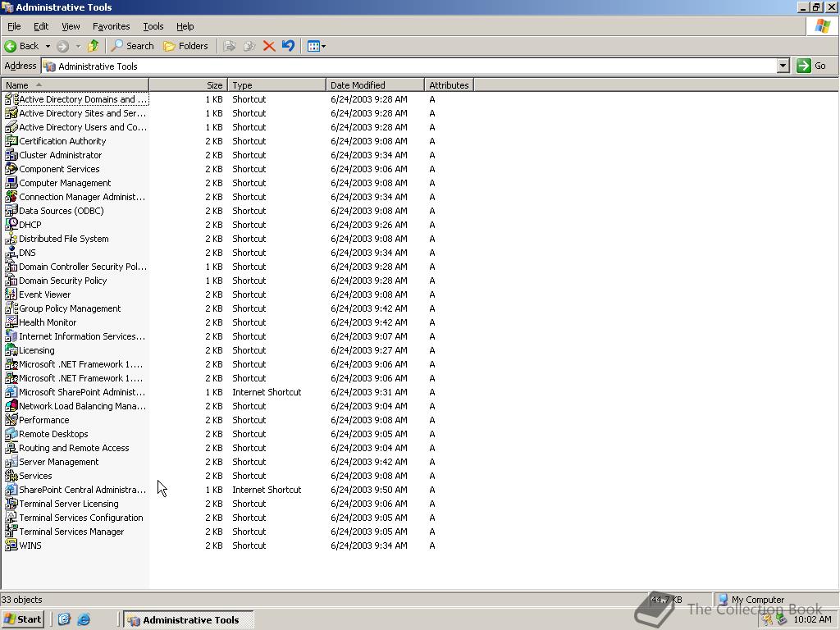The height and width of the screenshot is (630, 840).
Task: Select the Certification Authority icon
Action: (x=11, y=141)
